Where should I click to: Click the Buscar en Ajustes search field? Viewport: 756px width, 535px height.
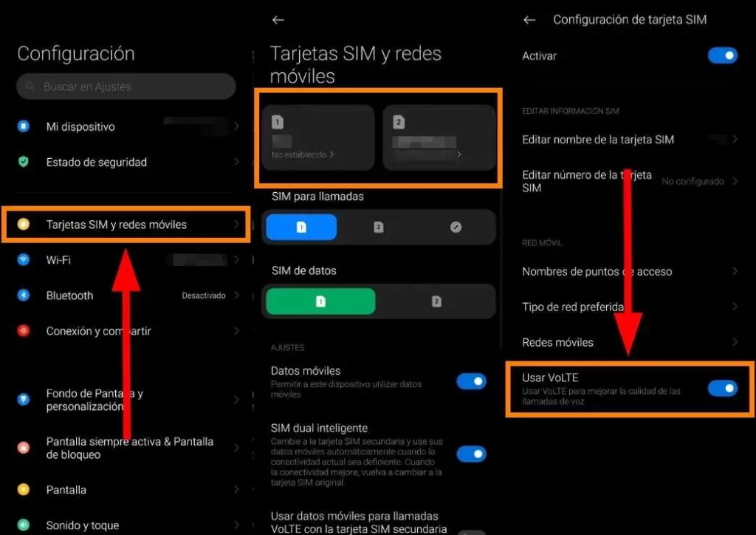coord(126,86)
